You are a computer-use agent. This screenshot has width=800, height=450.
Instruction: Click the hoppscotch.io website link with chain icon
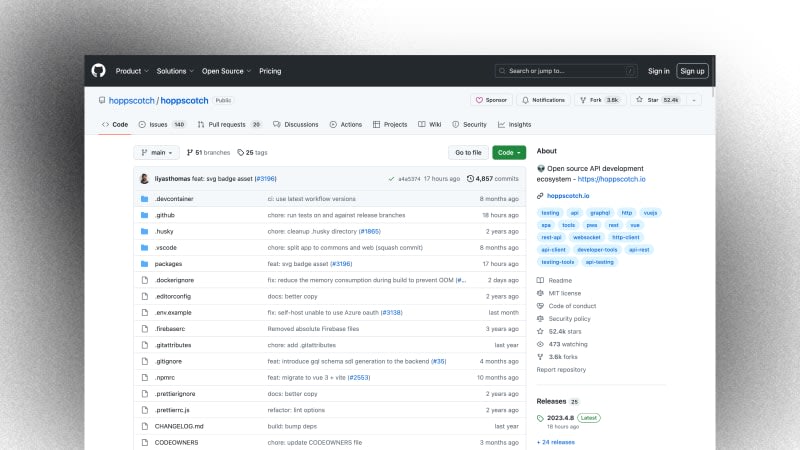pyautogui.click(x=568, y=196)
